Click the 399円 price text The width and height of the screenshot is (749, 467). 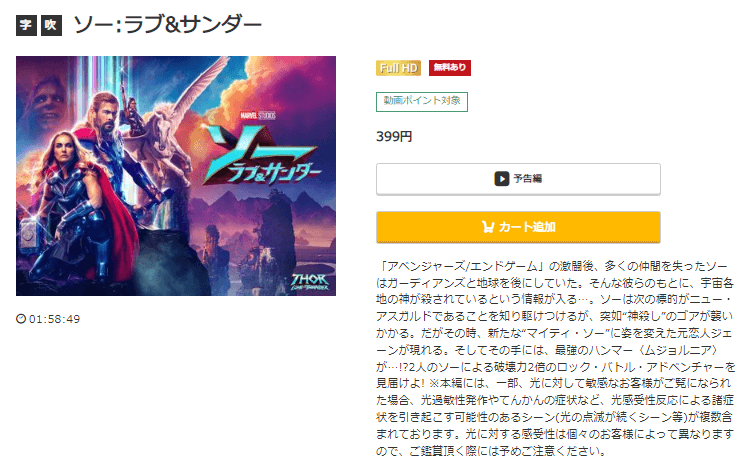(x=394, y=137)
